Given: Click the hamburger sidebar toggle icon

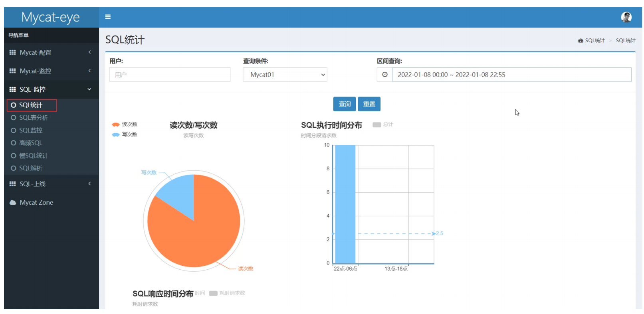Looking at the screenshot, I should point(108,17).
